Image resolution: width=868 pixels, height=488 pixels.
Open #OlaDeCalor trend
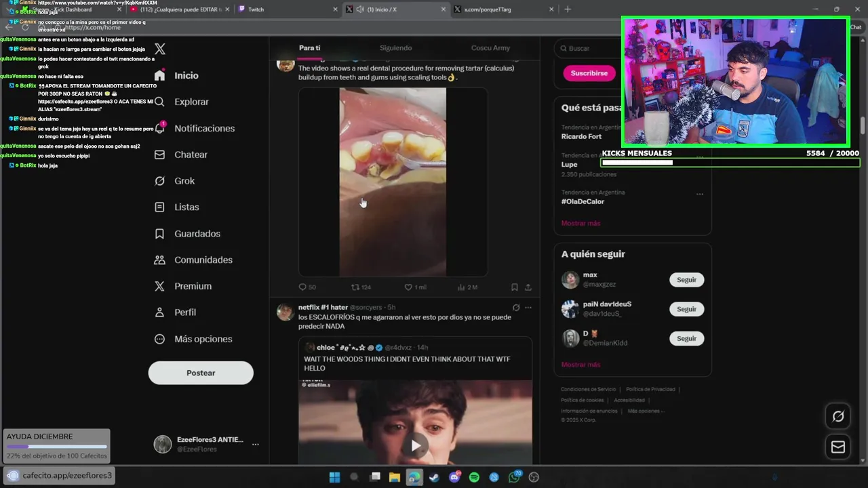click(x=583, y=201)
